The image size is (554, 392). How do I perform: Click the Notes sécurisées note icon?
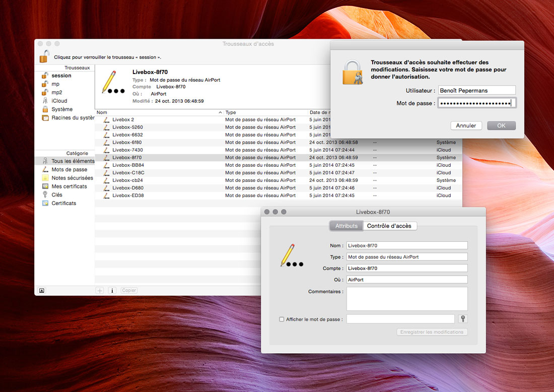click(x=45, y=178)
